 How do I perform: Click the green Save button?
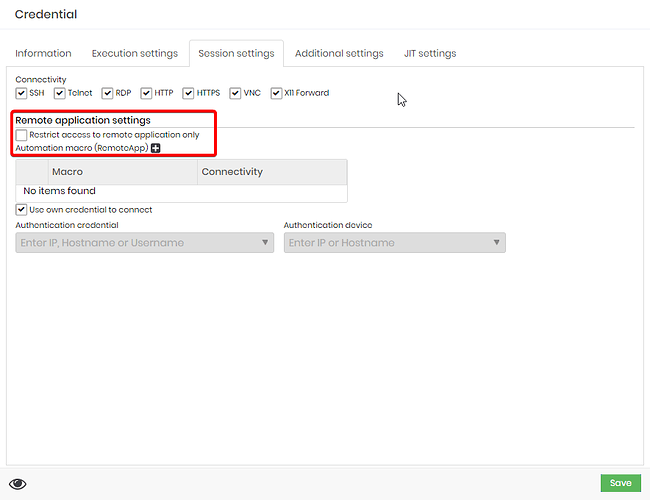(621, 483)
